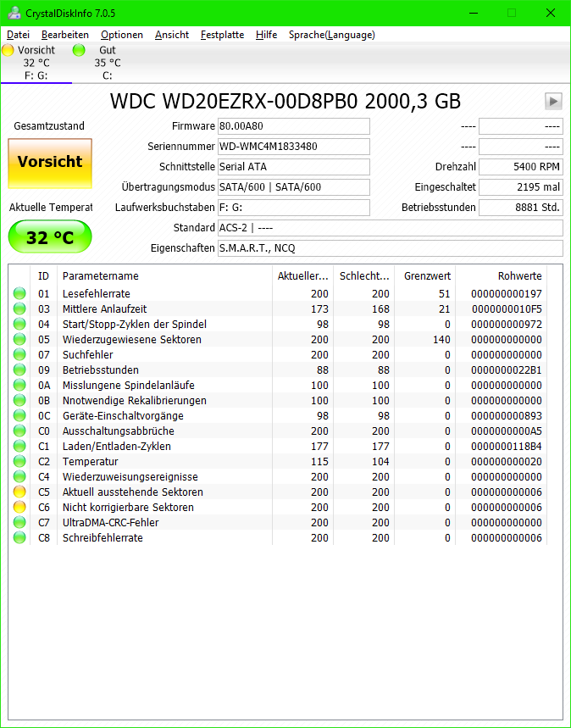
Task: Click the Standard field ACS-2
Action: pyautogui.click(x=391, y=228)
